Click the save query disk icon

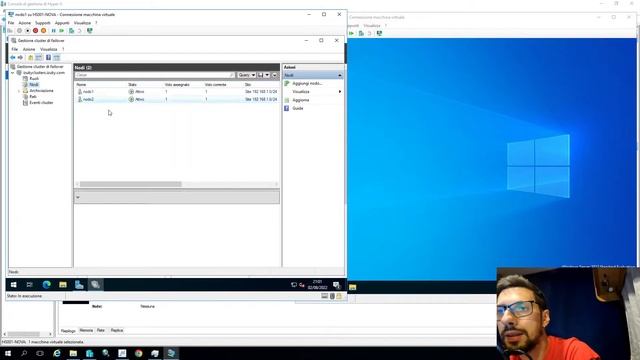[x=260, y=75]
